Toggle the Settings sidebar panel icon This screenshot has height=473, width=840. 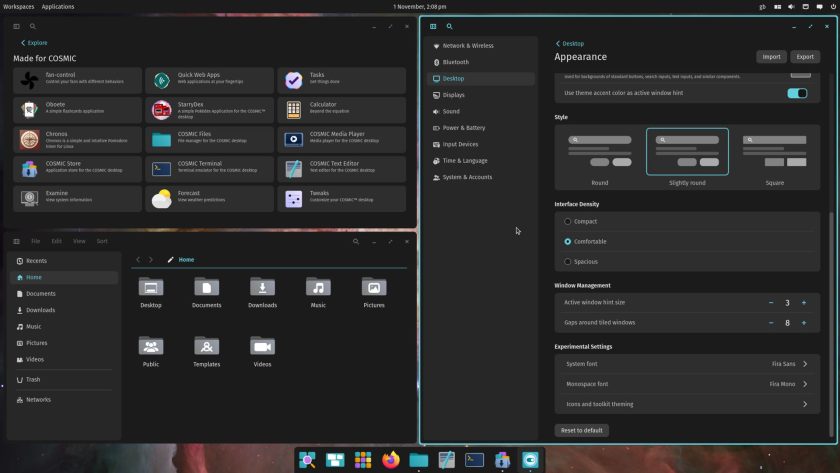(433, 26)
